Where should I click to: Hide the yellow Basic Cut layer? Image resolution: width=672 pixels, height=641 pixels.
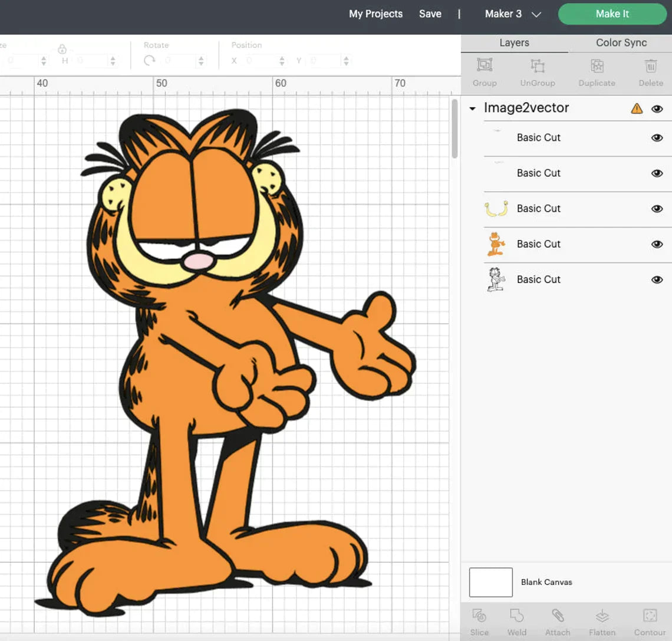coord(657,209)
